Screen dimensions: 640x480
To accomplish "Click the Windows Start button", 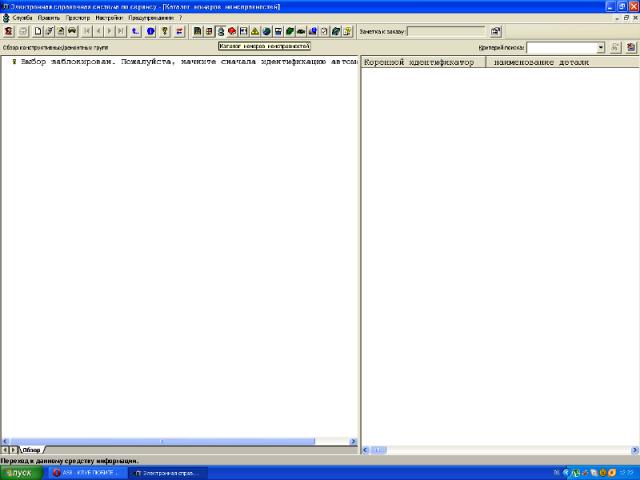I will [x=20, y=472].
